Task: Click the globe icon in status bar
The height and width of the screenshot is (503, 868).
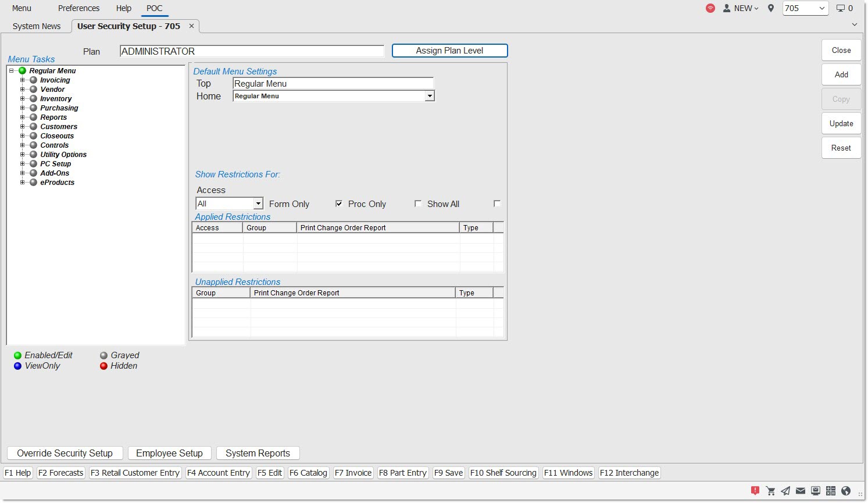Action: [846, 491]
